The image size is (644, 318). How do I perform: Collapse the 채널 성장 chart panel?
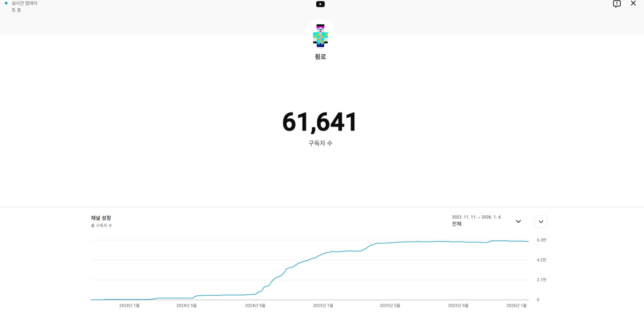click(x=541, y=222)
